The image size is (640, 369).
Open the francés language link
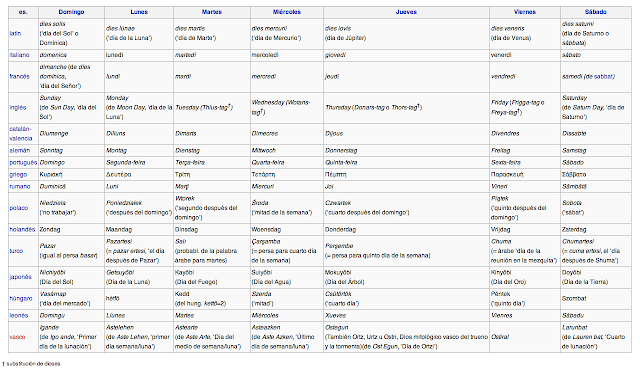pos(19,76)
